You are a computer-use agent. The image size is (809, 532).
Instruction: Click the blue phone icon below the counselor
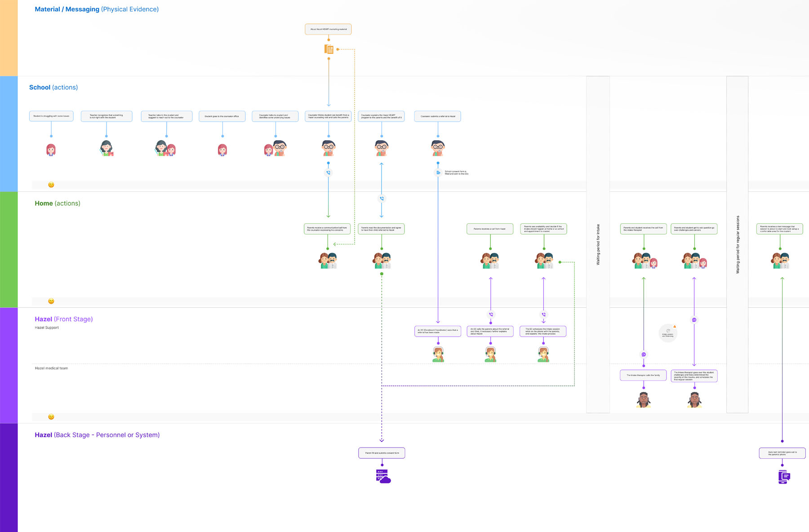[329, 173]
